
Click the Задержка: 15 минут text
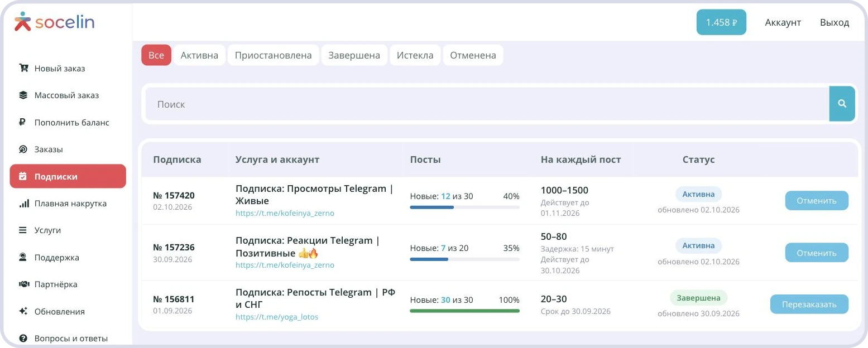click(x=577, y=249)
